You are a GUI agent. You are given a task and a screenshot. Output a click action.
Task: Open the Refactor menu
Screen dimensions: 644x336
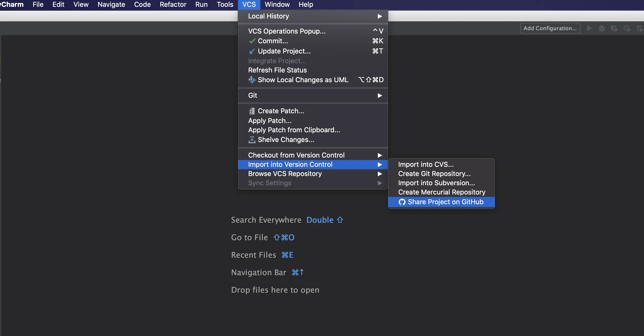[x=173, y=5]
